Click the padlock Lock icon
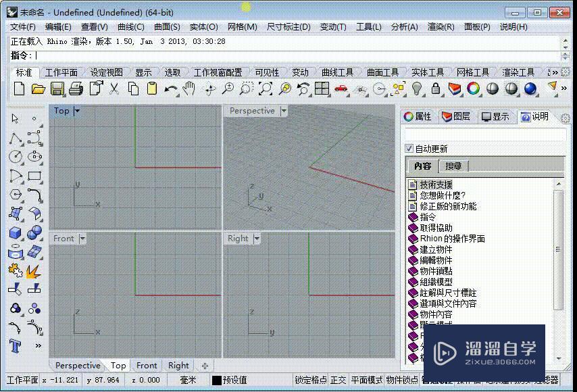 pos(436,89)
